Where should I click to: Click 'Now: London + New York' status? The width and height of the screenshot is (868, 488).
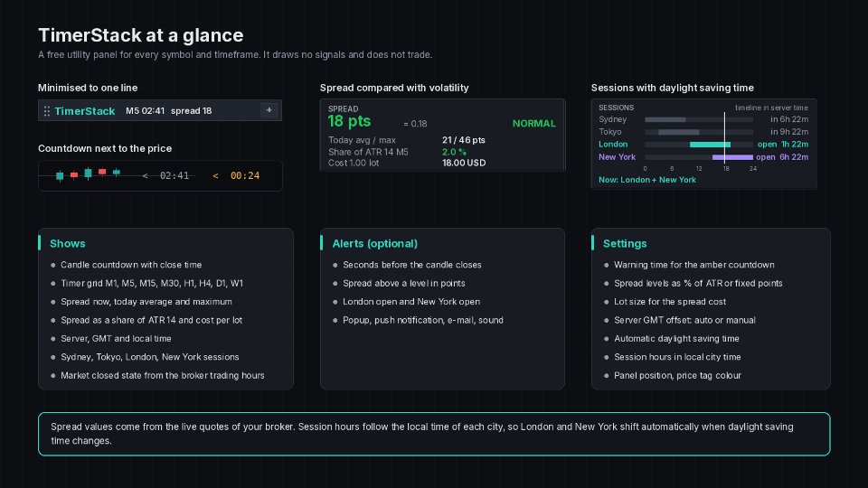pos(647,180)
